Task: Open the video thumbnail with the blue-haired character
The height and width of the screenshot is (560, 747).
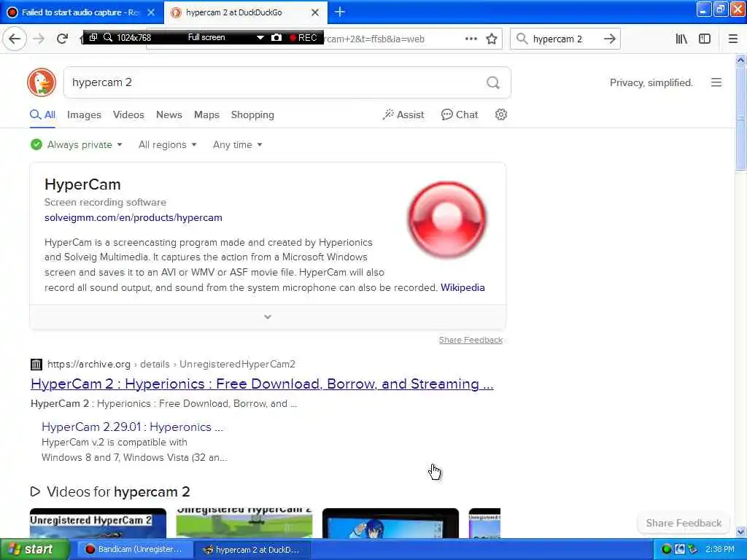Action: pyautogui.click(x=391, y=524)
